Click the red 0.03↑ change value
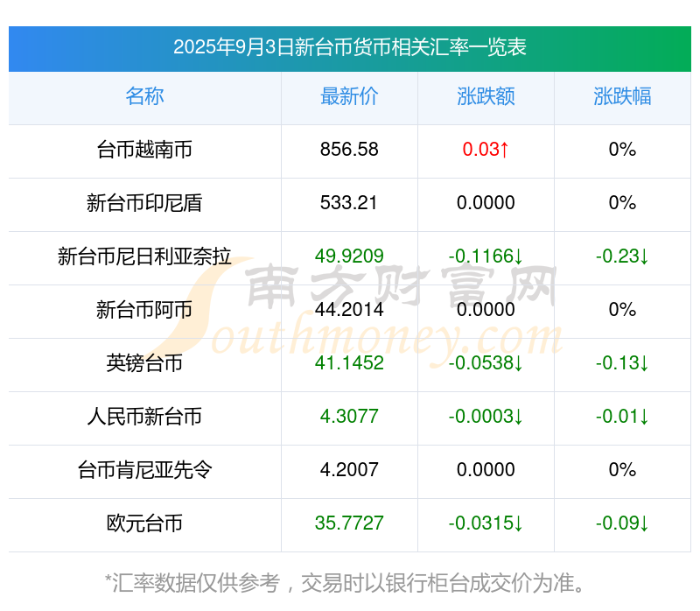 pyautogui.click(x=486, y=149)
